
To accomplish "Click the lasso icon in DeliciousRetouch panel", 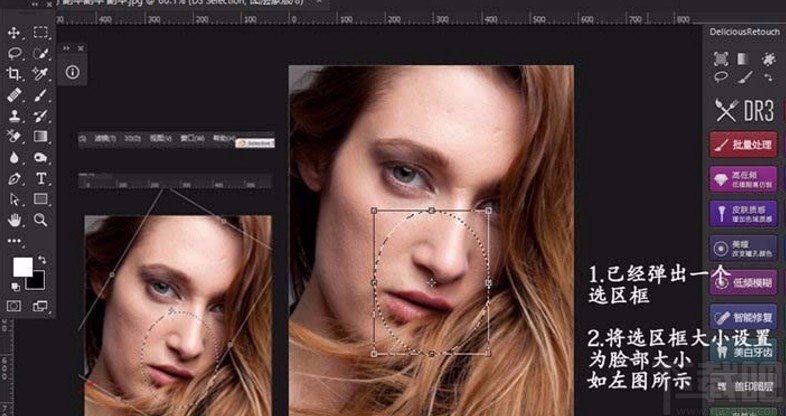I will [x=721, y=77].
